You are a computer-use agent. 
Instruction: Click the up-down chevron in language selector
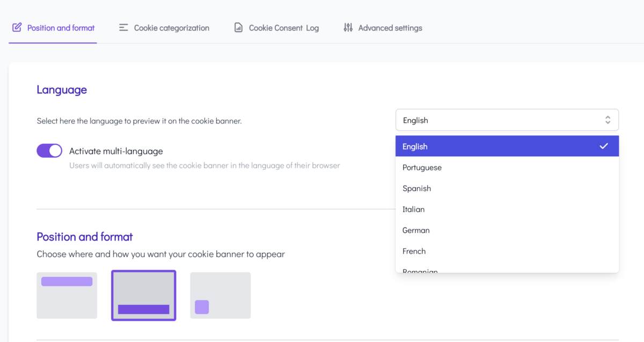tap(608, 120)
